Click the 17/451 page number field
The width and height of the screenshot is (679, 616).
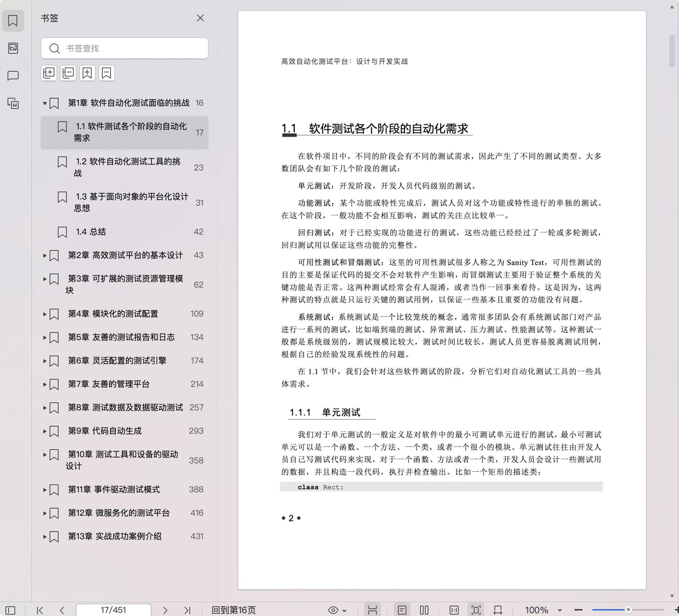[x=113, y=610]
